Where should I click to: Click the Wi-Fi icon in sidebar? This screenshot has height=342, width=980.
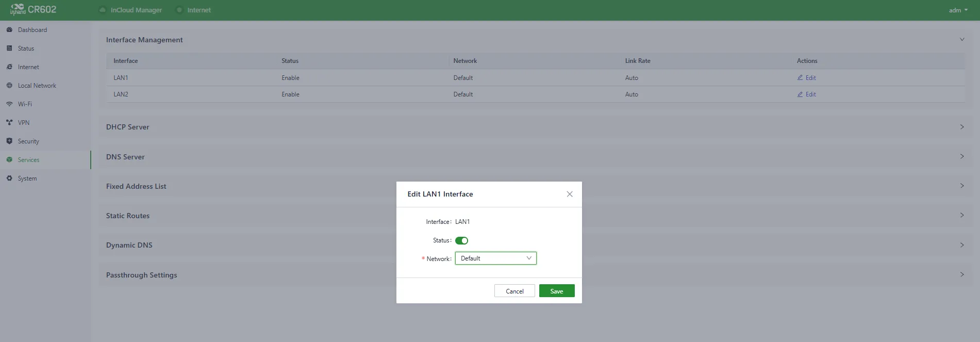click(x=9, y=104)
